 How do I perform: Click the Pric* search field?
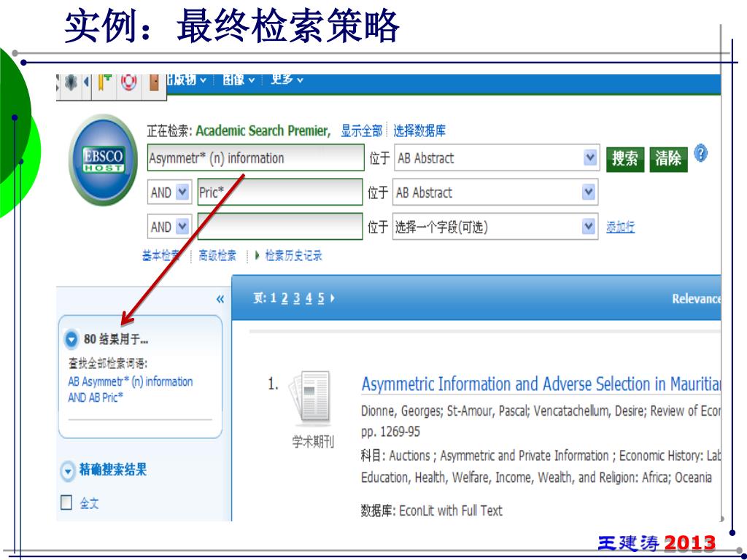(280, 192)
